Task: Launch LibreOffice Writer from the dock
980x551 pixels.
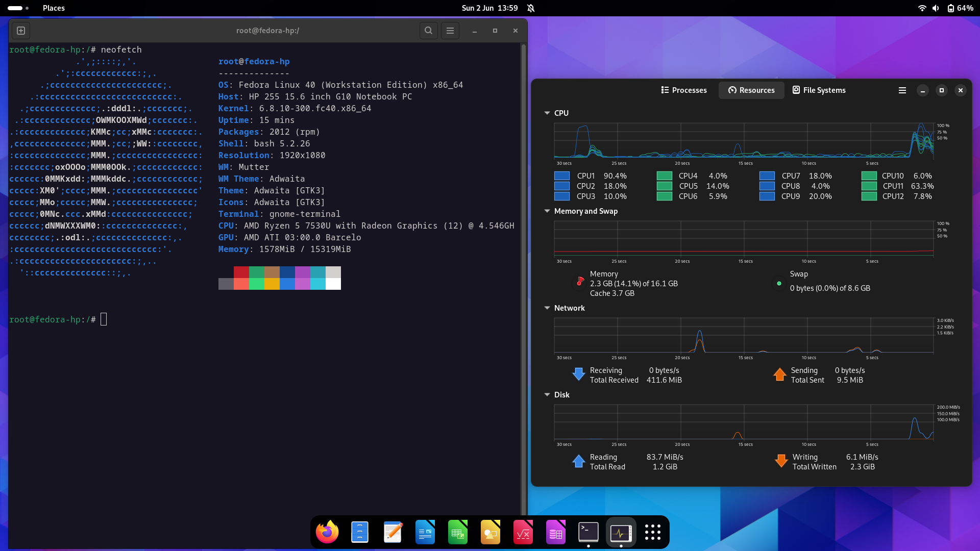Action: 425,533
